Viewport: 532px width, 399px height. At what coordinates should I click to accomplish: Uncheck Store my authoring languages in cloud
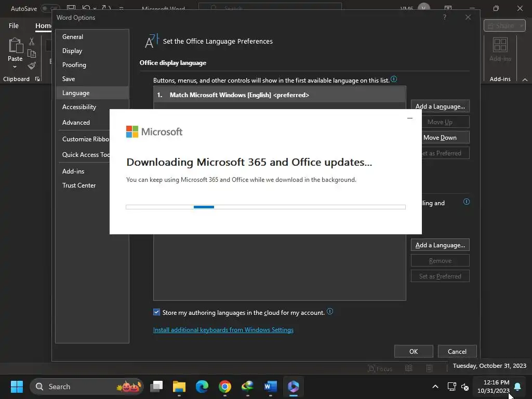pyautogui.click(x=156, y=312)
